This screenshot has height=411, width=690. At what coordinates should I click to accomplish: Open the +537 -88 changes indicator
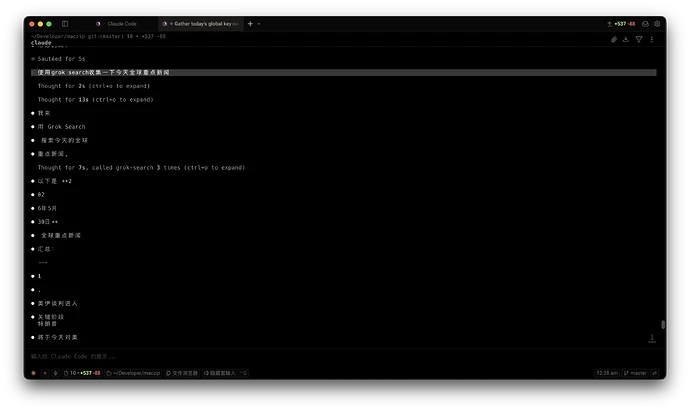coord(621,24)
